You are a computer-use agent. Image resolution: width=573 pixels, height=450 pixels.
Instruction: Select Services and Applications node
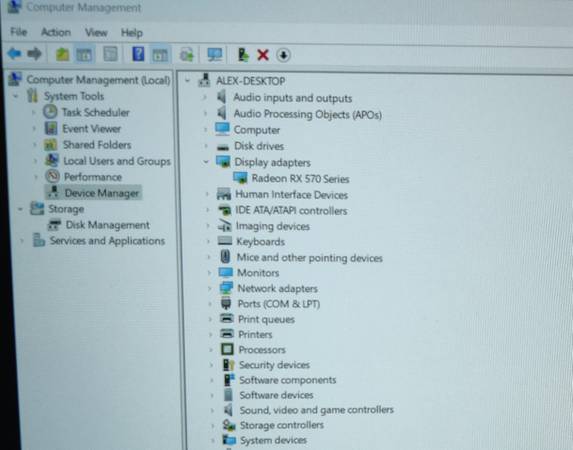[107, 241]
